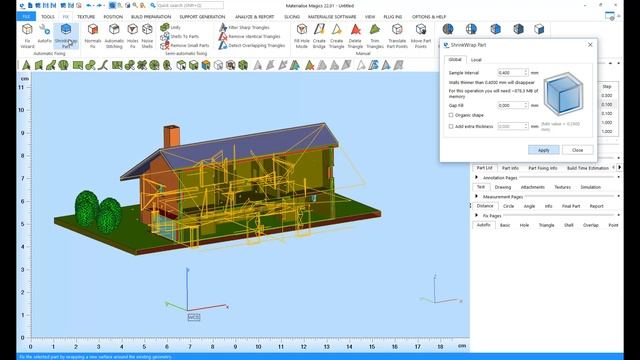Choose Shells To Parts
Screen dimensions: 640x360
point(179,36)
